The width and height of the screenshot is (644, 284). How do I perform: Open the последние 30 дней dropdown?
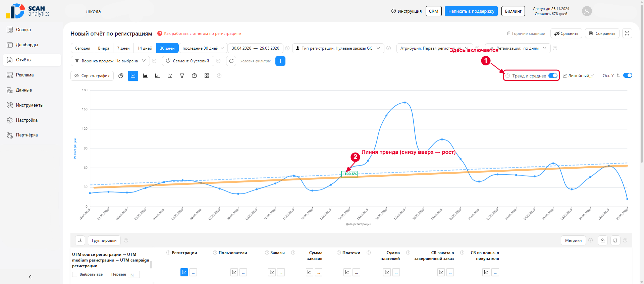point(203,48)
